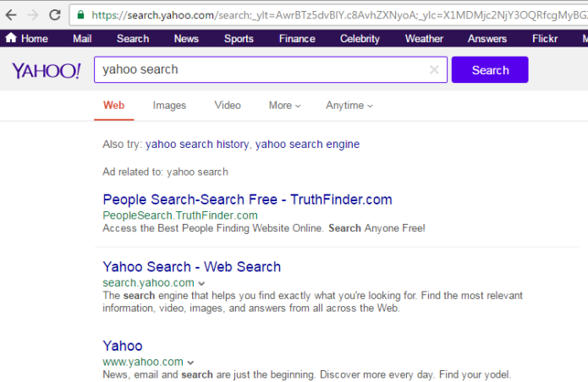Open the Yahoo Search - Web Search result
The image size is (588, 382).
point(191,267)
